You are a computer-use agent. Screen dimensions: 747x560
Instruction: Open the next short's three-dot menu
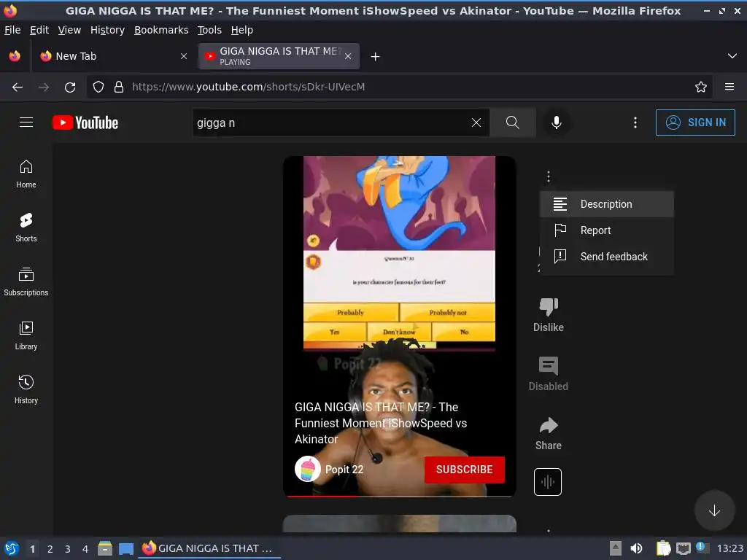[x=549, y=529]
